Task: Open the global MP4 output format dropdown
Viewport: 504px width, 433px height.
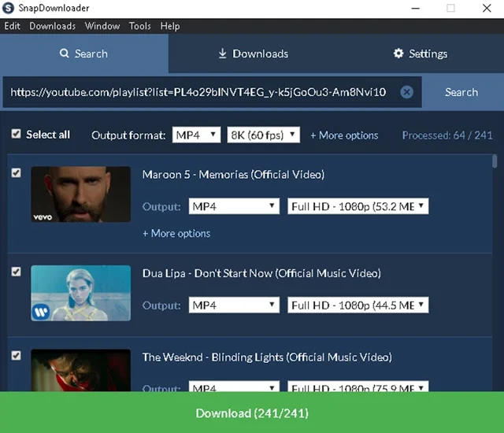Action: pyautogui.click(x=196, y=135)
